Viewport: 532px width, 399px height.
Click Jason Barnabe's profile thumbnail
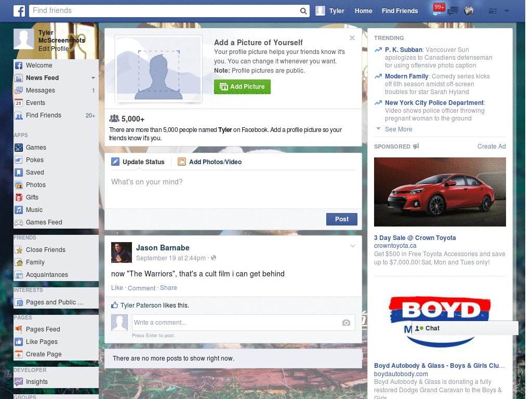coord(122,252)
